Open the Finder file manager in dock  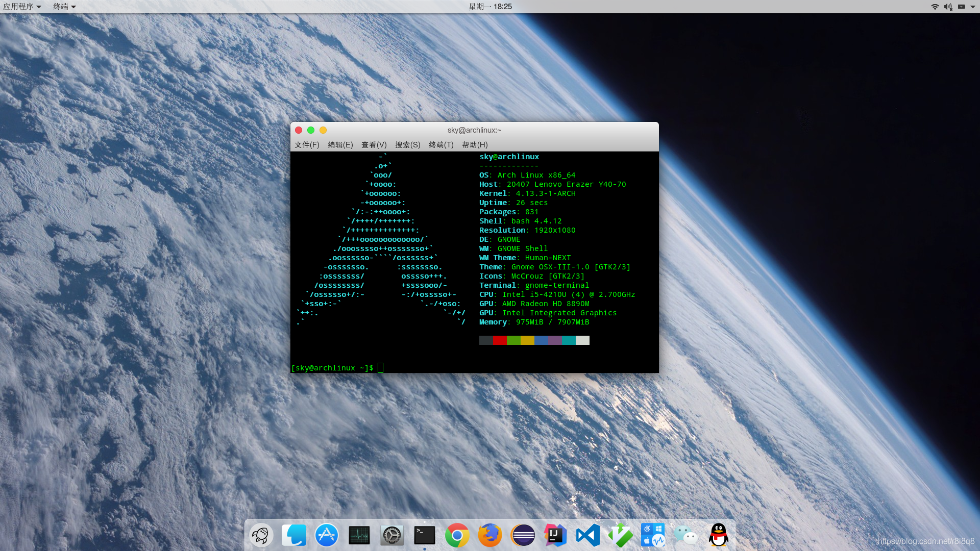coord(294,535)
